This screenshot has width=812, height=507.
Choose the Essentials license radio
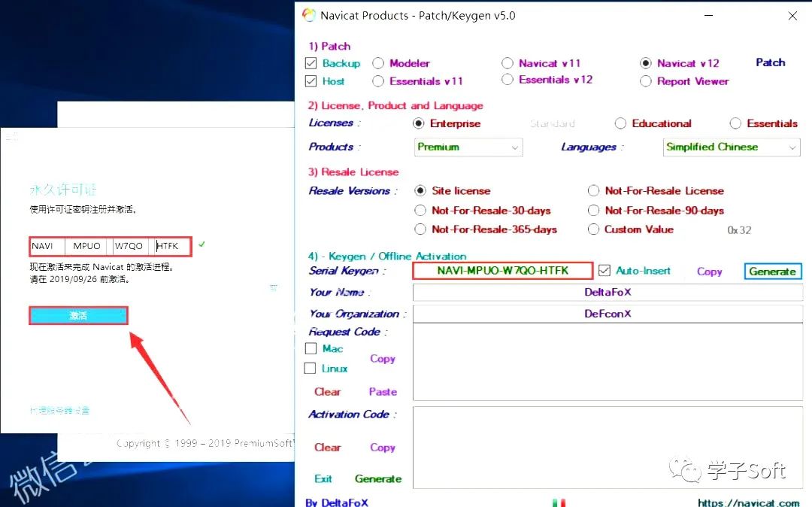point(735,123)
